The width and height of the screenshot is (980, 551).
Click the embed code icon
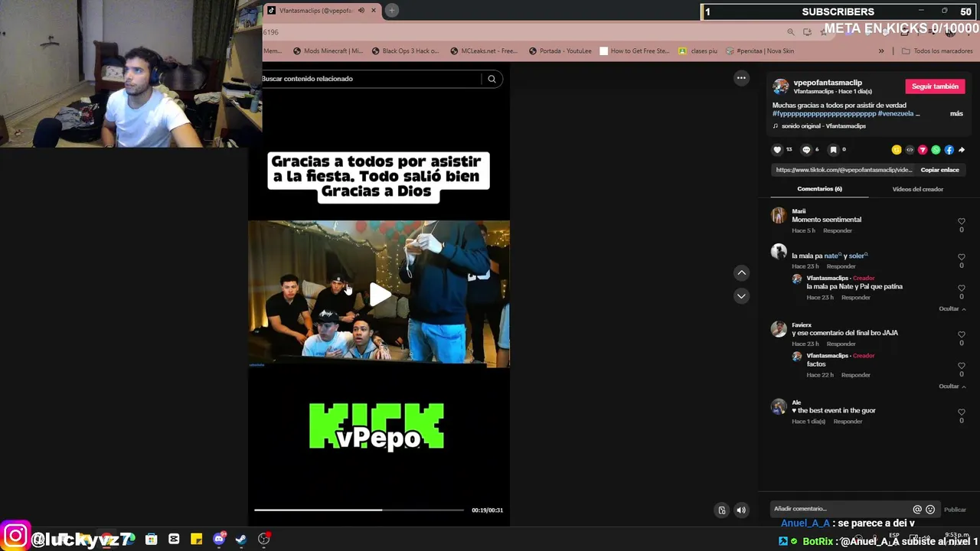click(910, 150)
